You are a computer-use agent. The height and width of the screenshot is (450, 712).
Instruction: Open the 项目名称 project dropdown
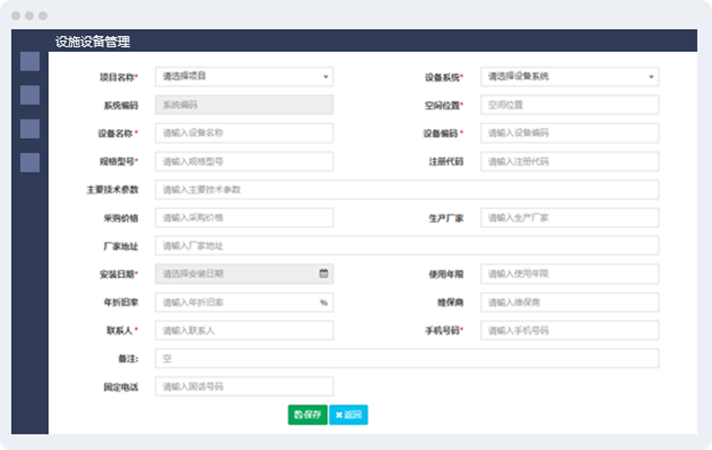point(244,77)
